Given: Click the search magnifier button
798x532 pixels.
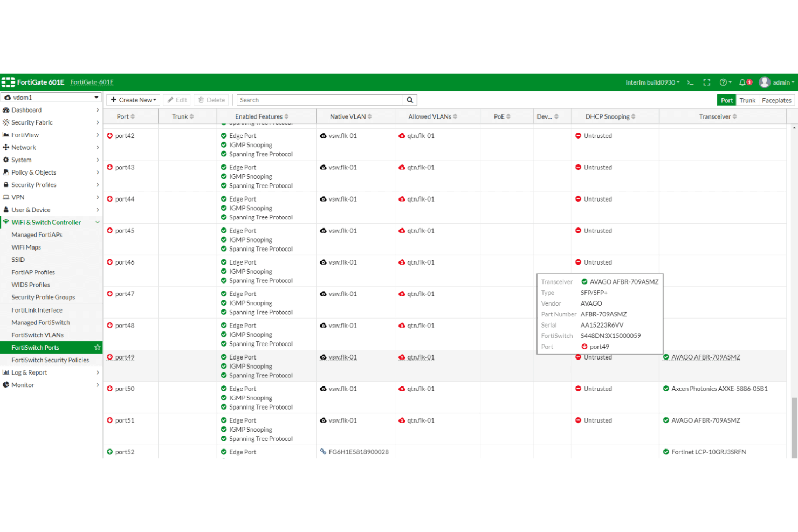Looking at the screenshot, I should coord(410,100).
